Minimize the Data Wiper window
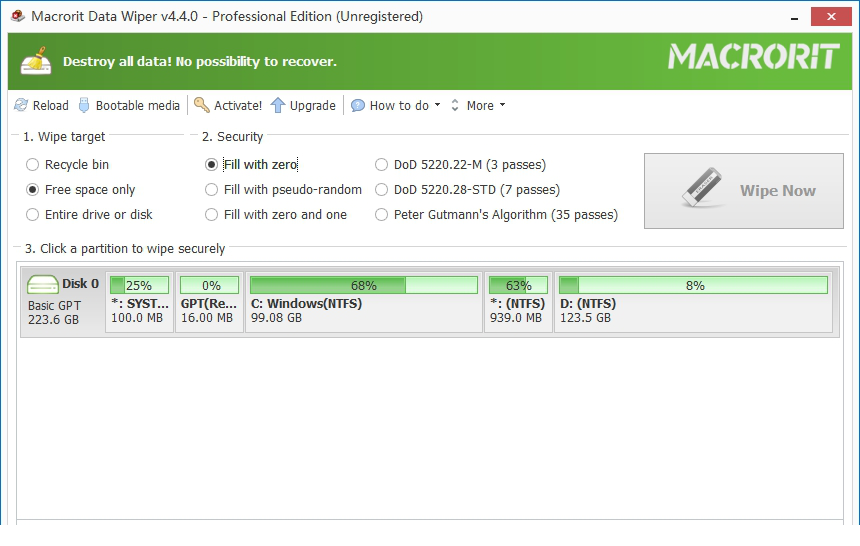The height and width of the screenshot is (546, 860). pos(794,18)
